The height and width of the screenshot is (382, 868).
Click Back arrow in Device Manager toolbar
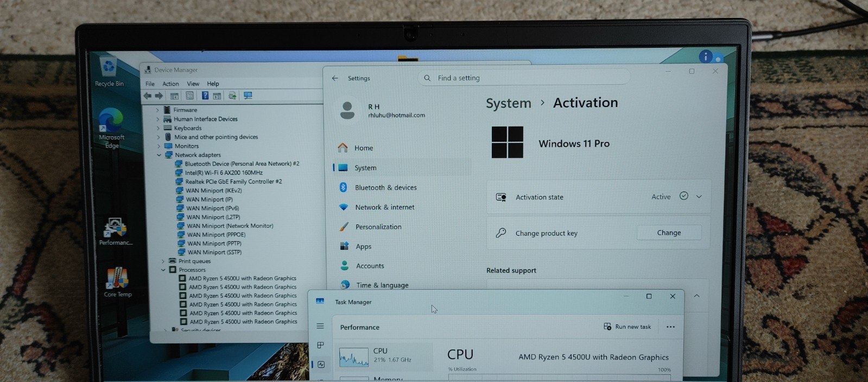(147, 96)
